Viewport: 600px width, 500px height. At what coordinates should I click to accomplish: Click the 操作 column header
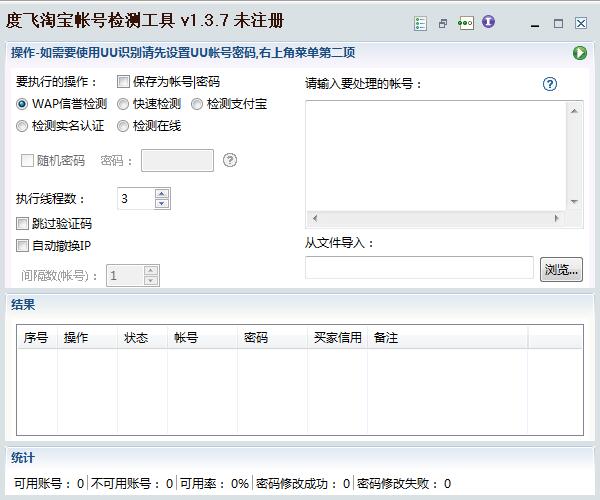[87, 337]
